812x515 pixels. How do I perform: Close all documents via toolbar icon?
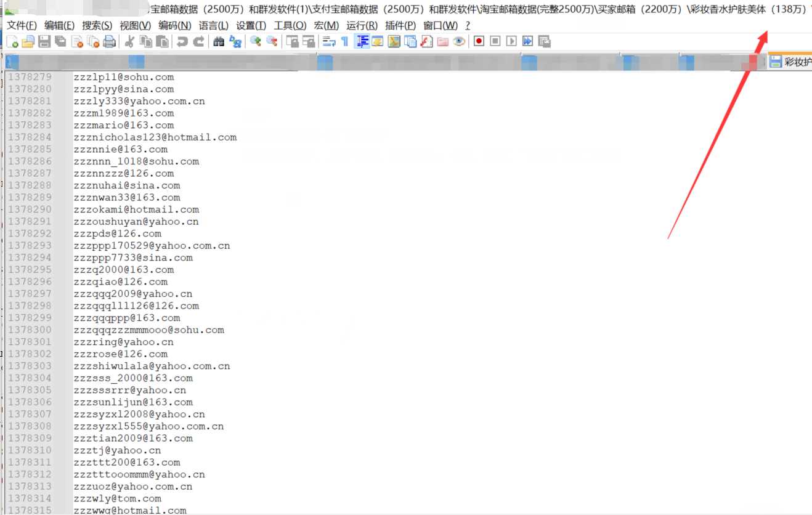click(x=93, y=41)
